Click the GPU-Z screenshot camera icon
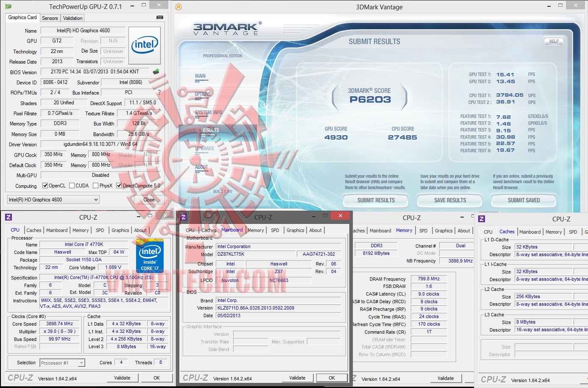Image resolution: width=588 pixels, height=388 pixels. tap(159, 17)
